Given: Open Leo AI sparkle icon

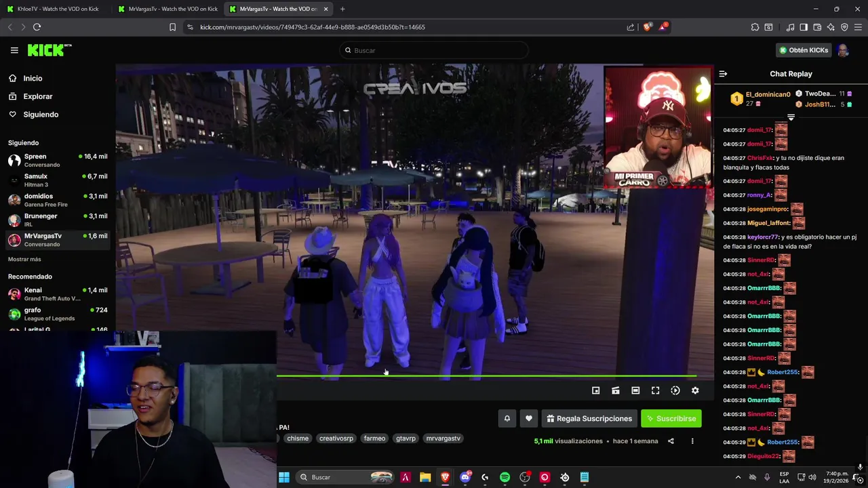Looking at the screenshot, I should (x=831, y=27).
